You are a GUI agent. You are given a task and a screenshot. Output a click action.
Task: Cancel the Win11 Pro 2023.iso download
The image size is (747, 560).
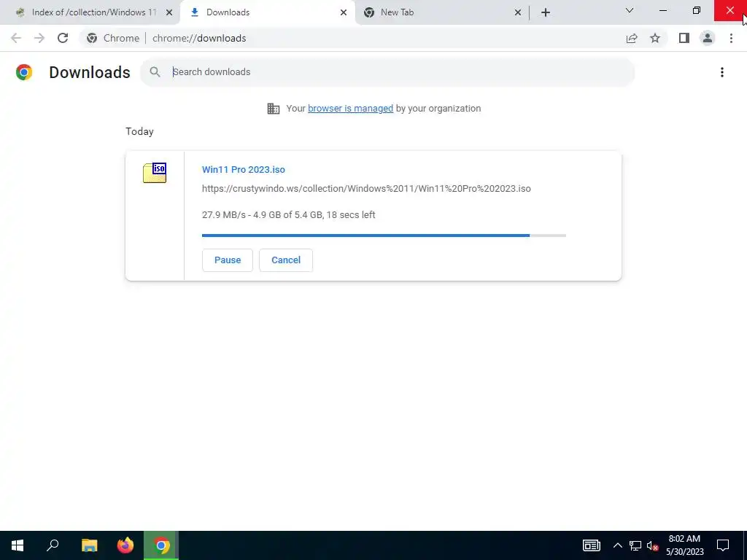[286, 260]
